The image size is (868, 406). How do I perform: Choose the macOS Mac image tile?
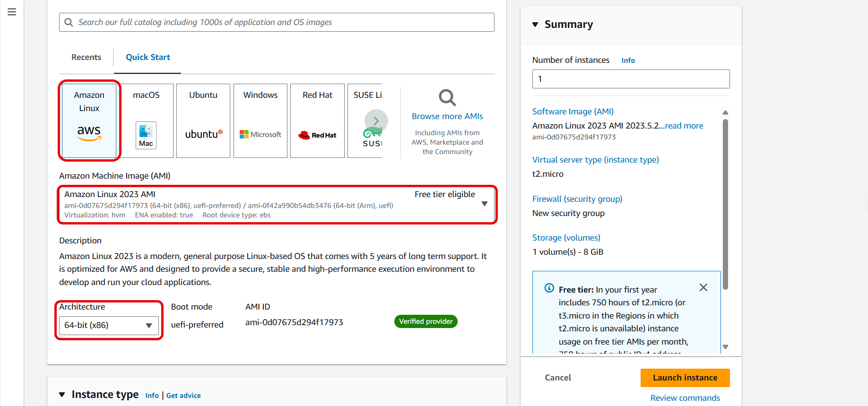click(146, 121)
